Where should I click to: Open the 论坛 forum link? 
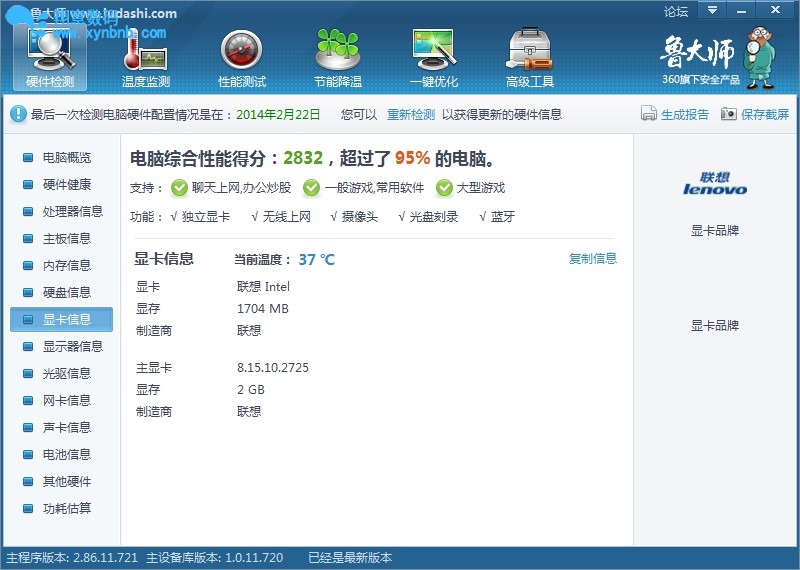(676, 11)
